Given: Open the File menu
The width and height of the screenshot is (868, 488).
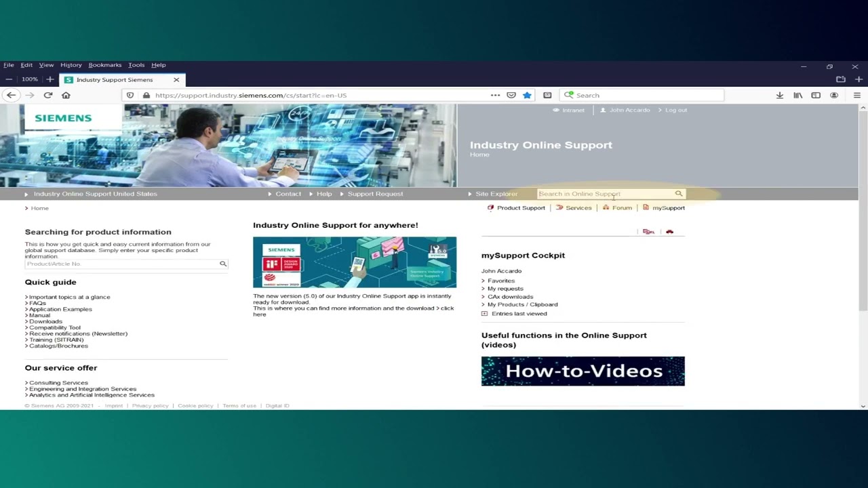Looking at the screenshot, I should [x=9, y=65].
